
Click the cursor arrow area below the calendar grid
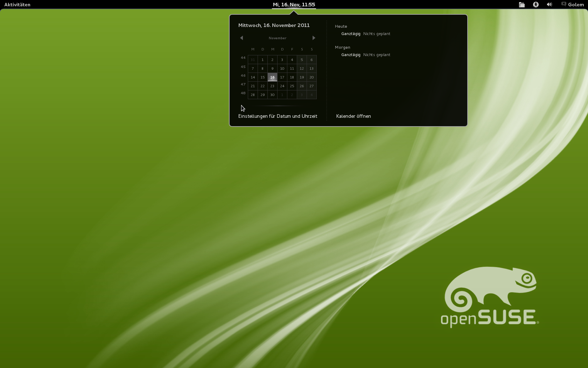243,108
